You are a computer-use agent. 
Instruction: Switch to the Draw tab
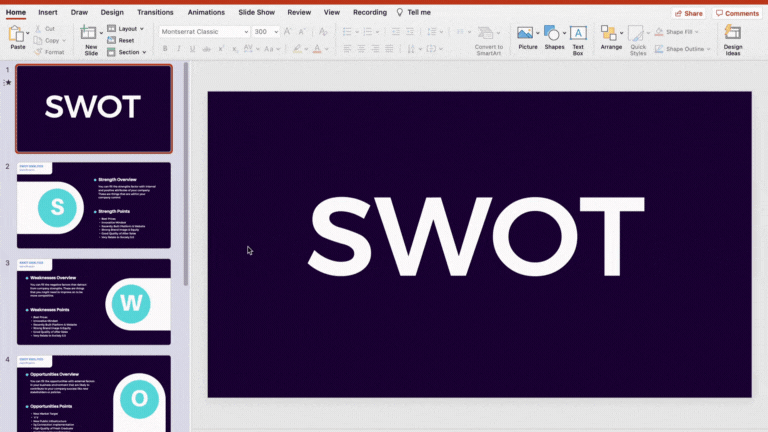coord(79,12)
